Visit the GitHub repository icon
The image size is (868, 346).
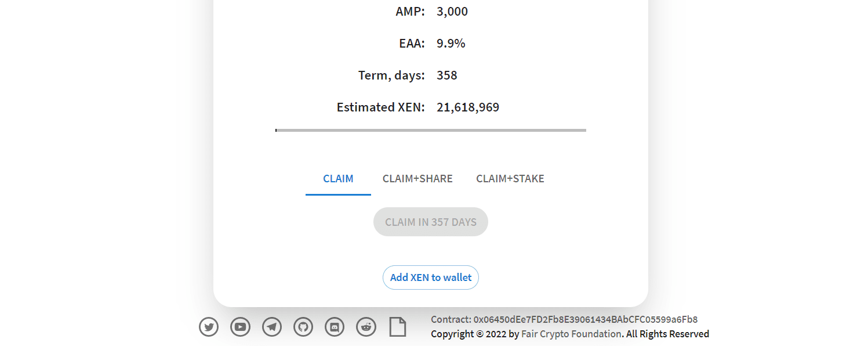click(303, 327)
